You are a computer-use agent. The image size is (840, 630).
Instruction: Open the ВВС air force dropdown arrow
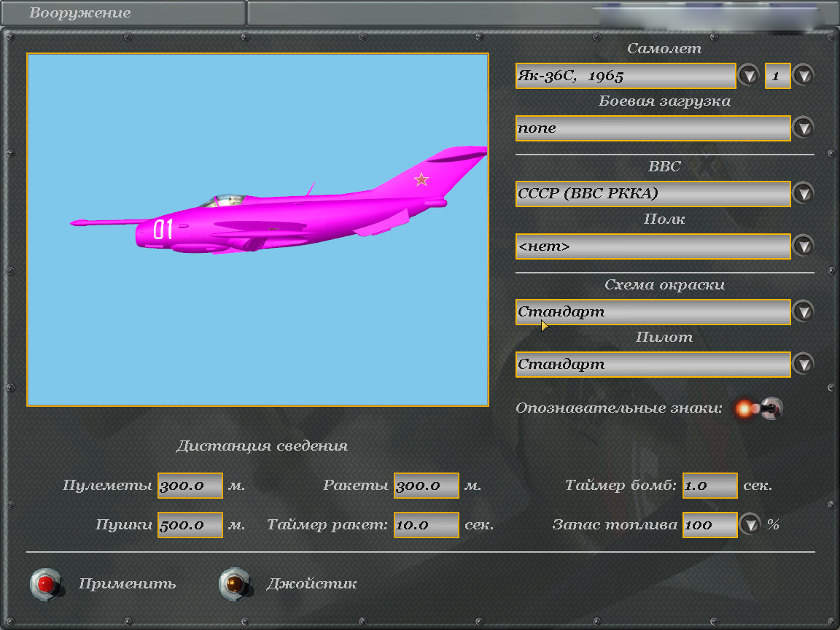coord(803,193)
